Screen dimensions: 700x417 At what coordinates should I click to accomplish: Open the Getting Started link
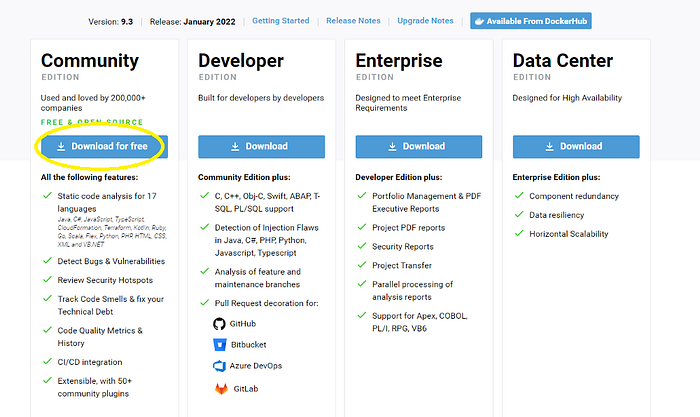280,21
